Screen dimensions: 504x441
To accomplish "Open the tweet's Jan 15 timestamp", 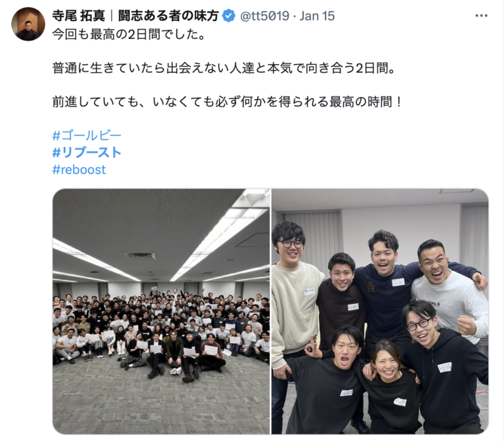I will pyautogui.click(x=317, y=16).
